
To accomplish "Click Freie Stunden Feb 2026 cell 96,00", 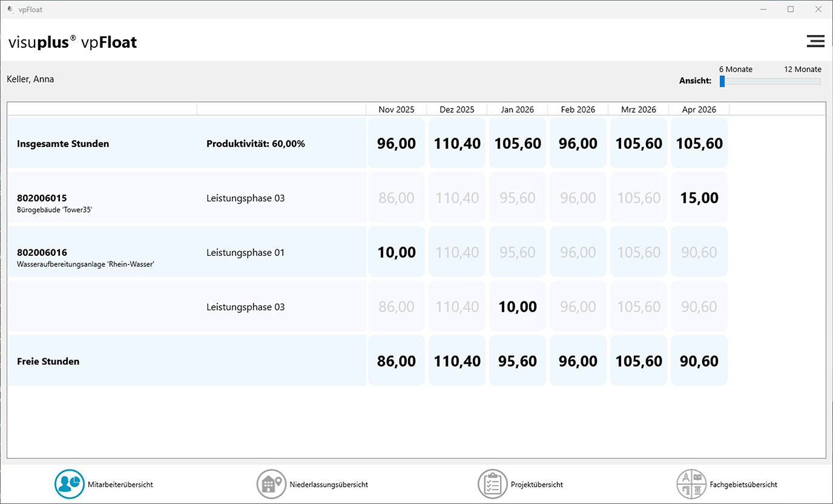I will [578, 361].
